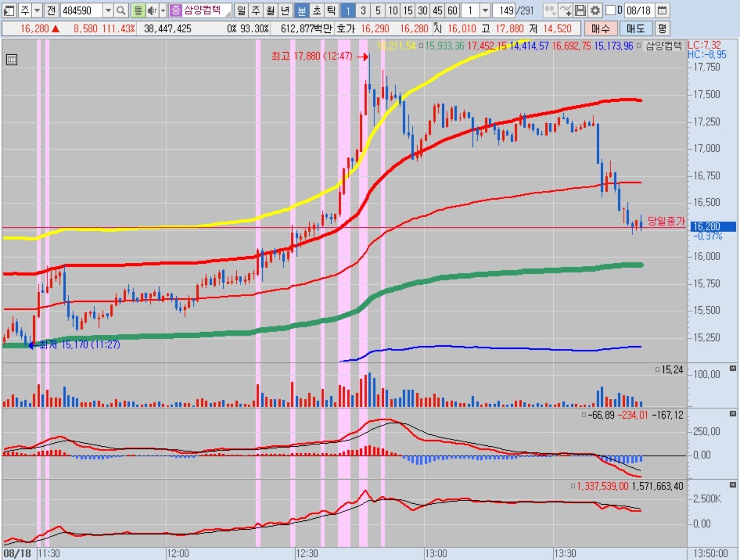Screen dimensions: 740x560
Task: Click the small square marker before 삼양컴텍 legend
Action: coord(639,46)
